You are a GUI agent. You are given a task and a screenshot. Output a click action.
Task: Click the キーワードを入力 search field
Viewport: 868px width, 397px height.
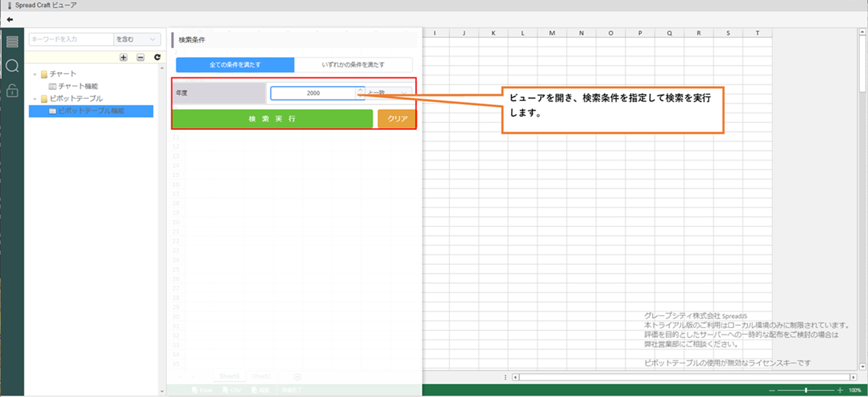(71, 39)
